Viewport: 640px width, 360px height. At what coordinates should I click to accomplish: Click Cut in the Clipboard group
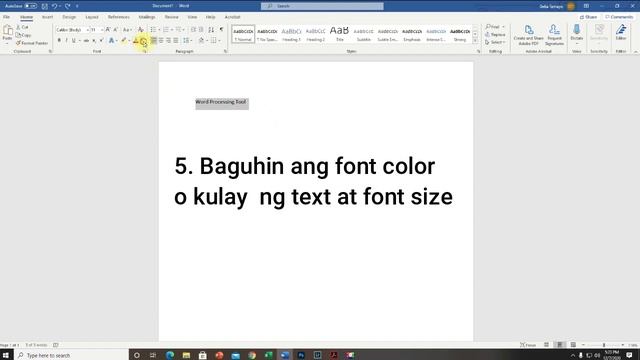pyautogui.click(x=22, y=27)
